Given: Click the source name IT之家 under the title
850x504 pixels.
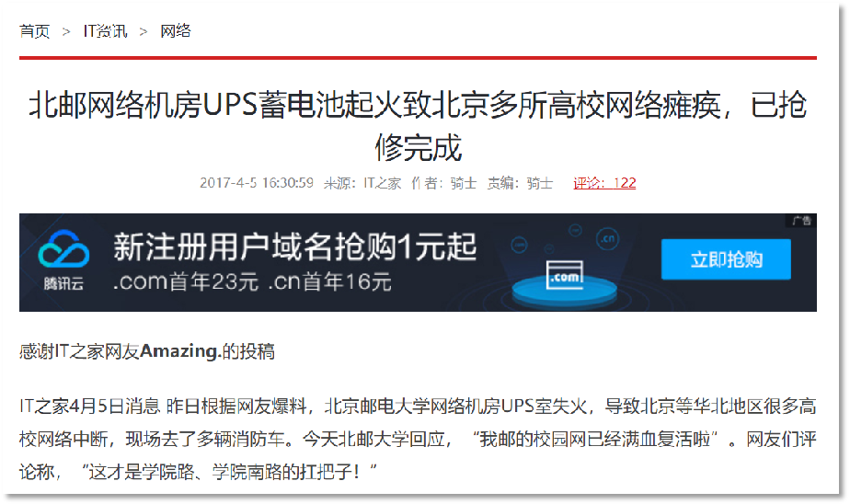Looking at the screenshot, I should (x=382, y=183).
